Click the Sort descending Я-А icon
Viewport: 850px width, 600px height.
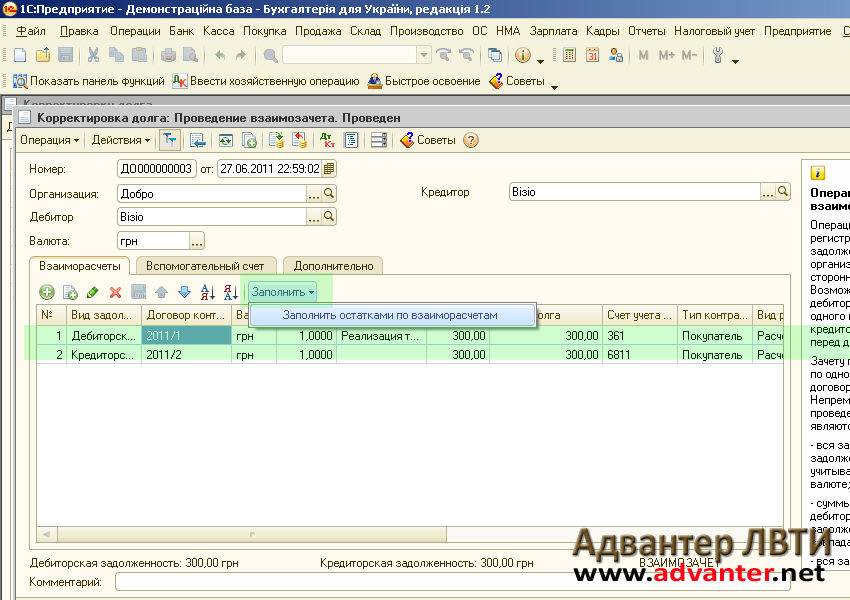pos(231,293)
